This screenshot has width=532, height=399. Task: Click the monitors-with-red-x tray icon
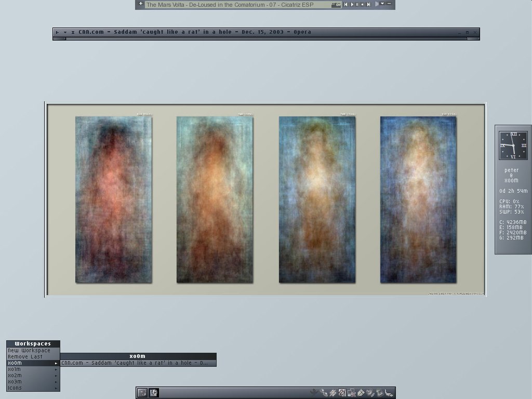click(352, 393)
